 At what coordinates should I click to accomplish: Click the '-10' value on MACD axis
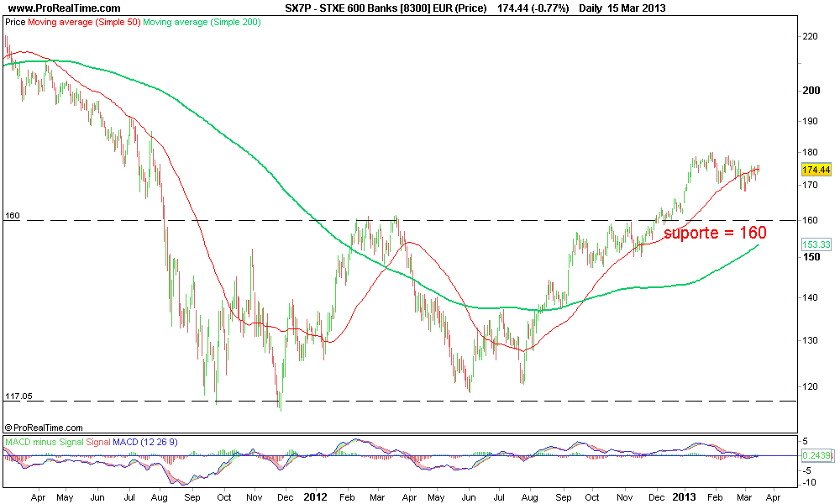(x=808, y=482)
